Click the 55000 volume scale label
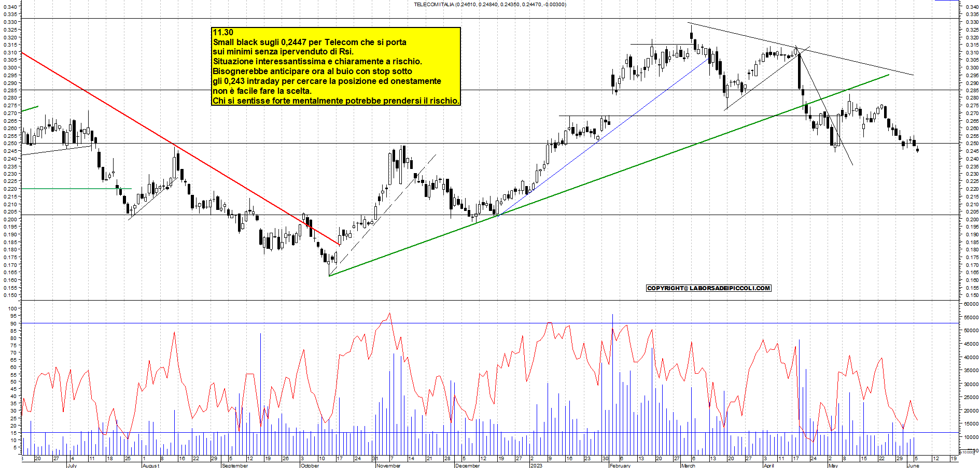Viewport: 980px width, 468px height. pos(971,317)
